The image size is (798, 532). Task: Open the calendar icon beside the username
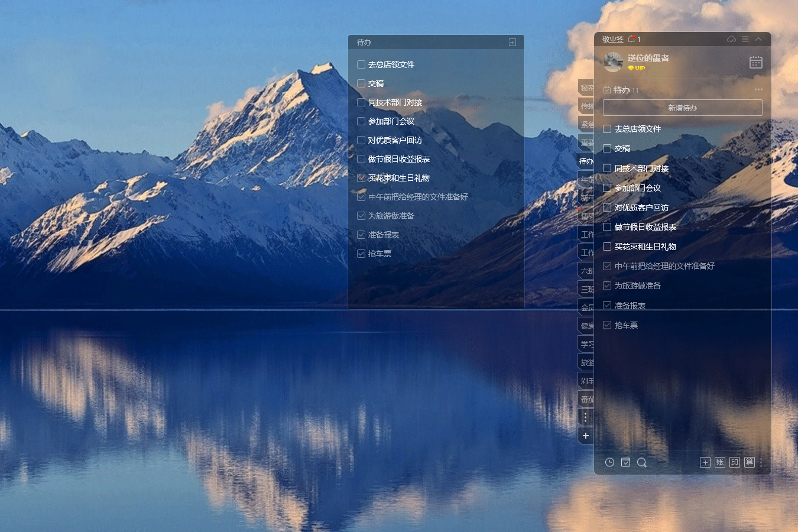point(755,62)
